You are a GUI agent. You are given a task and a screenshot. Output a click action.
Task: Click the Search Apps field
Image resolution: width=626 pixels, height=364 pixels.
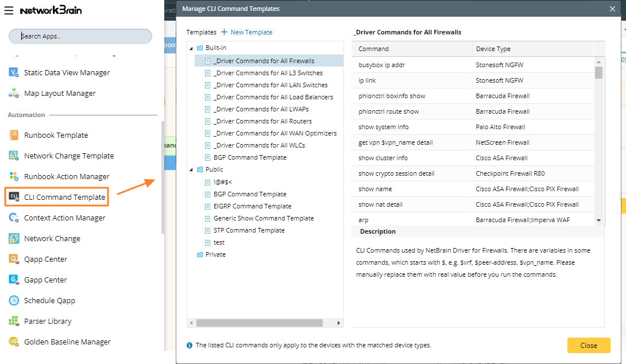pos(80,36)
